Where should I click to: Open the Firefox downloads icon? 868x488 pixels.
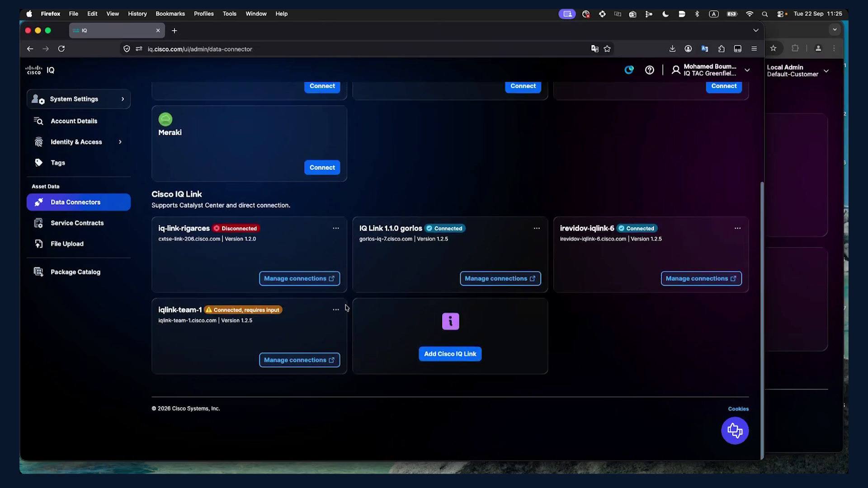pyautogui.click(x=672, y=49)
